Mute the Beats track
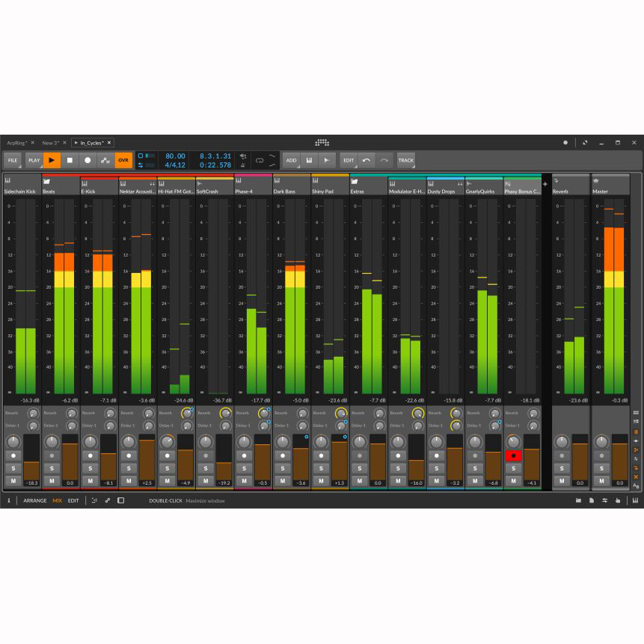This screenshot has width=644, height=644. tap(52, 480)
